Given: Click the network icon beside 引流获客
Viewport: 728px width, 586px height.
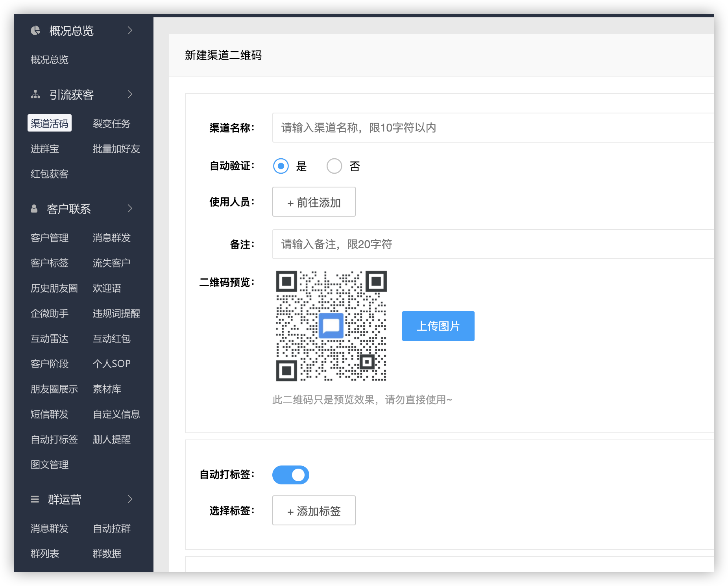Looking at the screenshot, I should coord(35,95).
